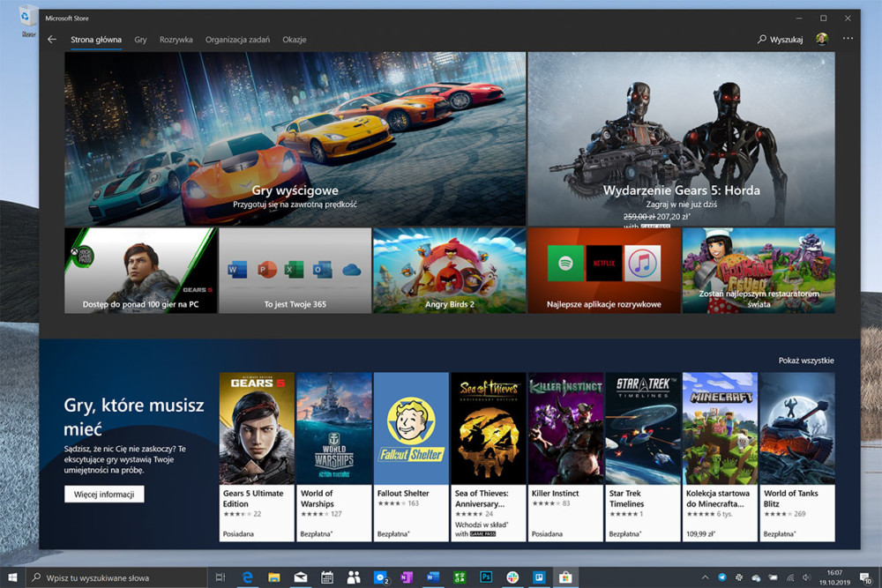This screenshot has width=882, height=588.
Task: Click the Windows Start button
Action: (x=12, y=577)
